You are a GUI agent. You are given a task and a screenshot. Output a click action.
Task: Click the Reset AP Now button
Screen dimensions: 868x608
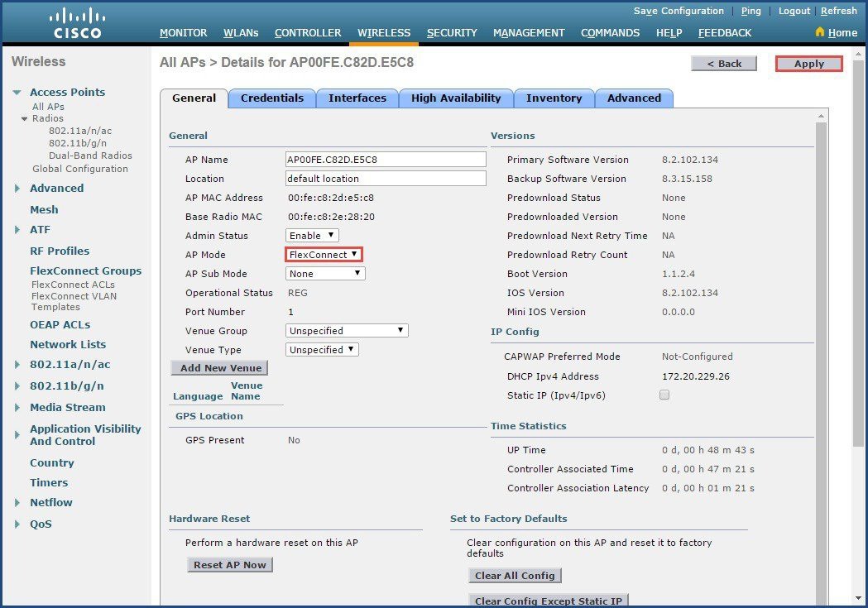tap(230, 565)
